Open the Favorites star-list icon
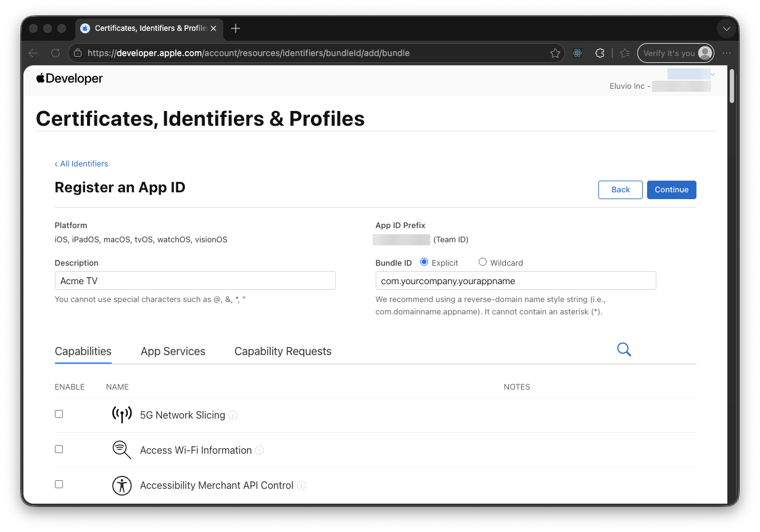 (625, 53)
